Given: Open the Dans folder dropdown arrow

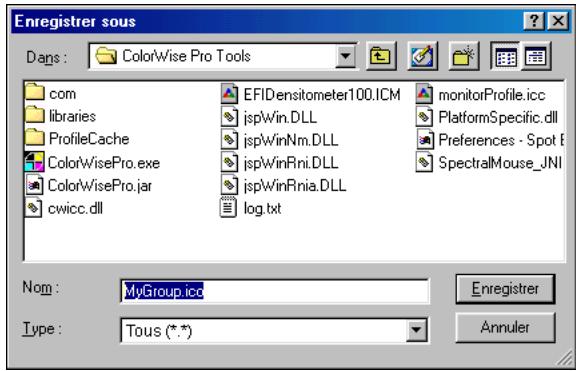Looking at the screenshot, I should click(345, 56).
